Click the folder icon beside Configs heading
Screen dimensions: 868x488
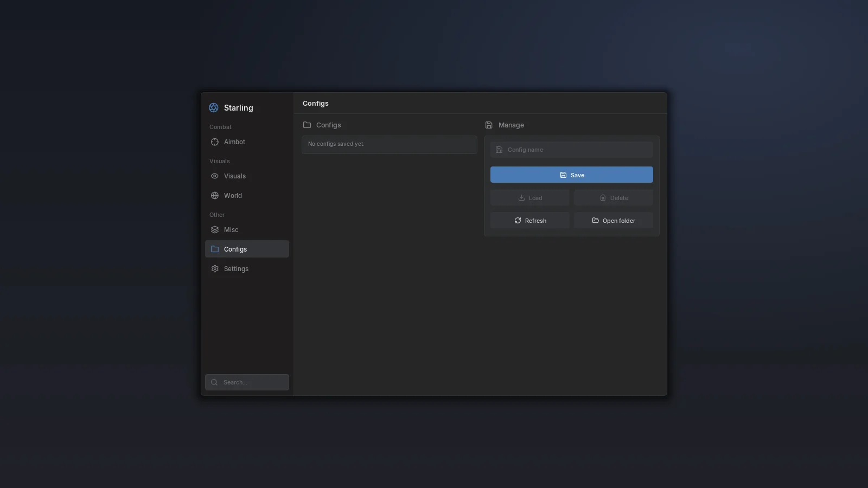click(307, 125)
